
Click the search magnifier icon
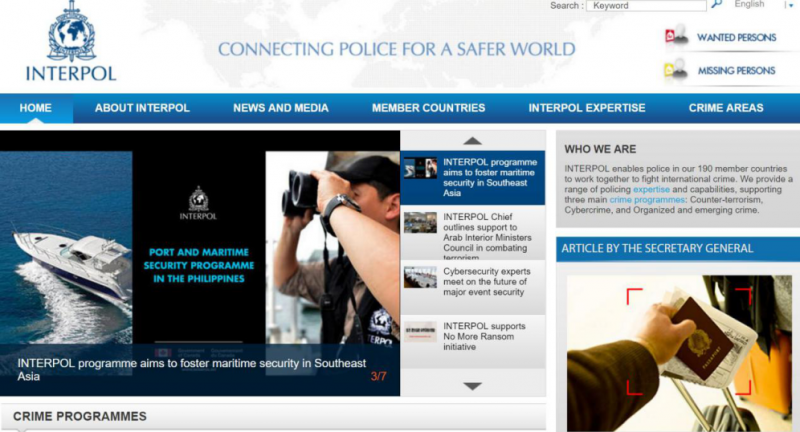click(x=716, y=5)
